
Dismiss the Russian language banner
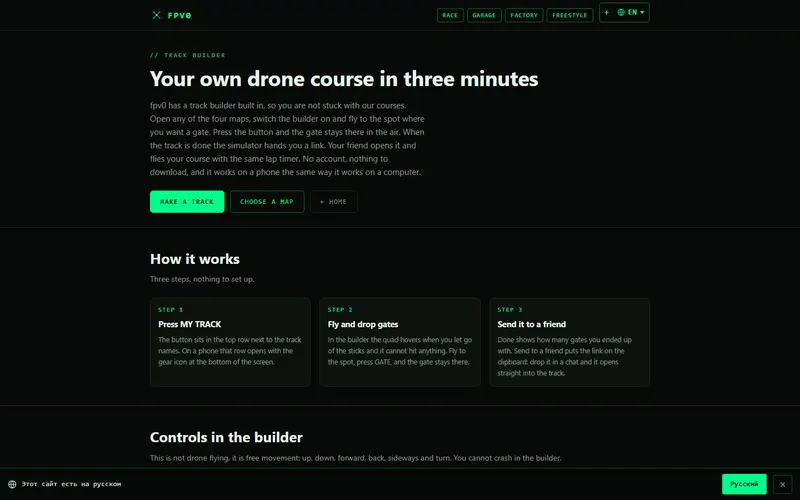pos(783,485)
